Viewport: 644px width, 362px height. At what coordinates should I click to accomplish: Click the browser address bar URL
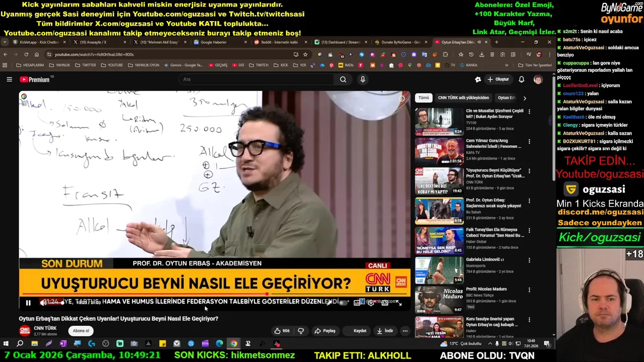pos(94,54)
